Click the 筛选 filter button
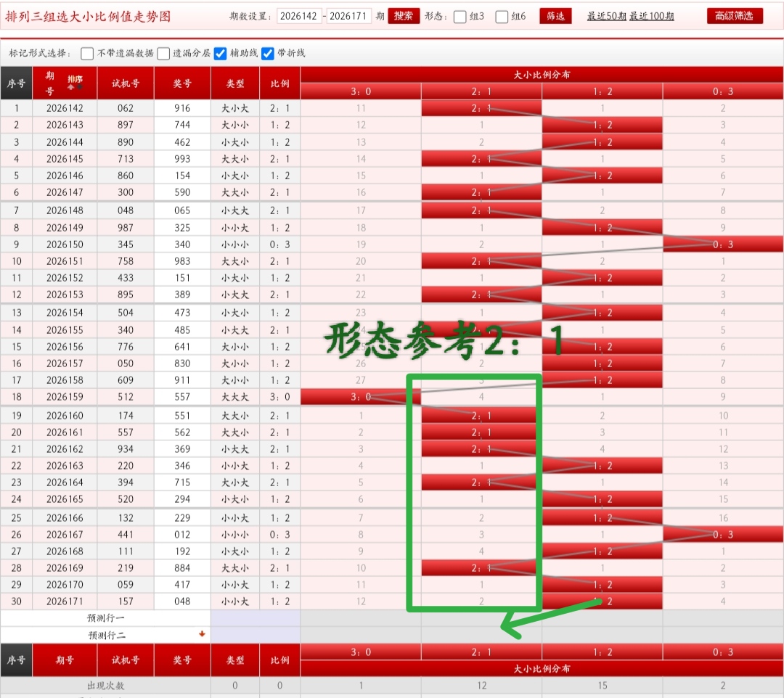Image resolution: width=784 pixels, height=698 pixels. (x=555, y=16)
